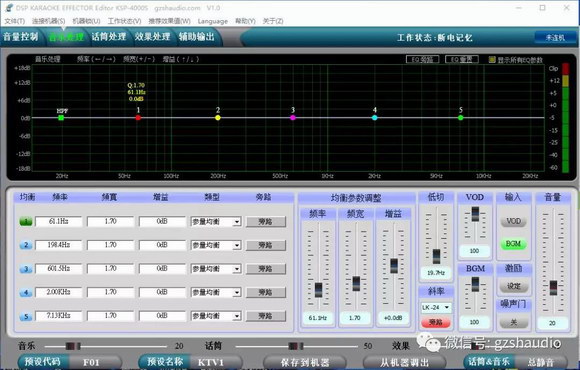Image resolution: width=580 pixels, height=370 pixels.
Task: Switch to the 话筒处理 tab
Action: [109, 37]
